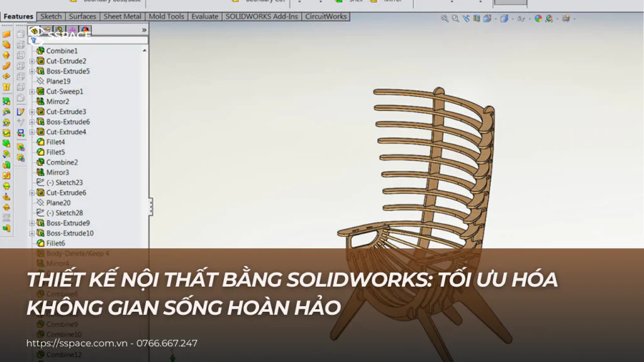Click the feature tree scroll-up arrow
This screenshot has height=362, width=644.
pyautogui.click(x=145, y=50)
